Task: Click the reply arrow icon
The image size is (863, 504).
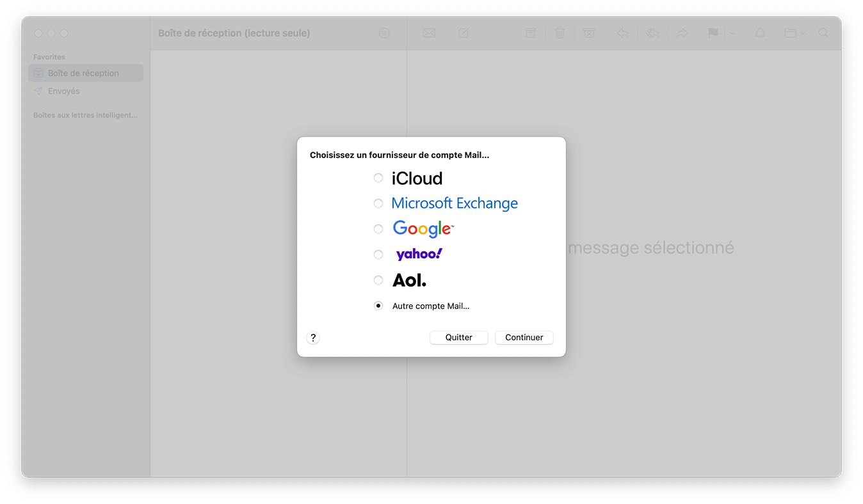Action: [622, 33]
